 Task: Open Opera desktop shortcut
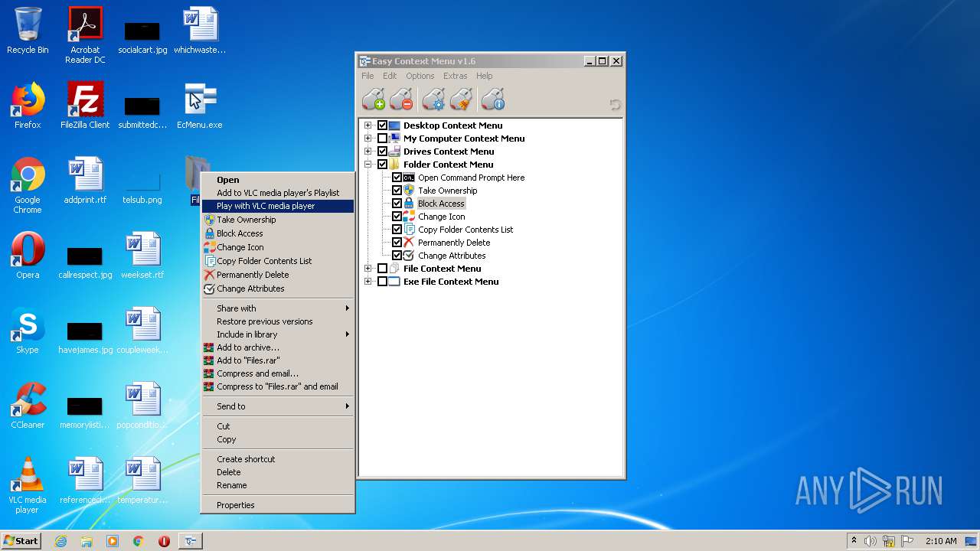(x=28, y=256)
